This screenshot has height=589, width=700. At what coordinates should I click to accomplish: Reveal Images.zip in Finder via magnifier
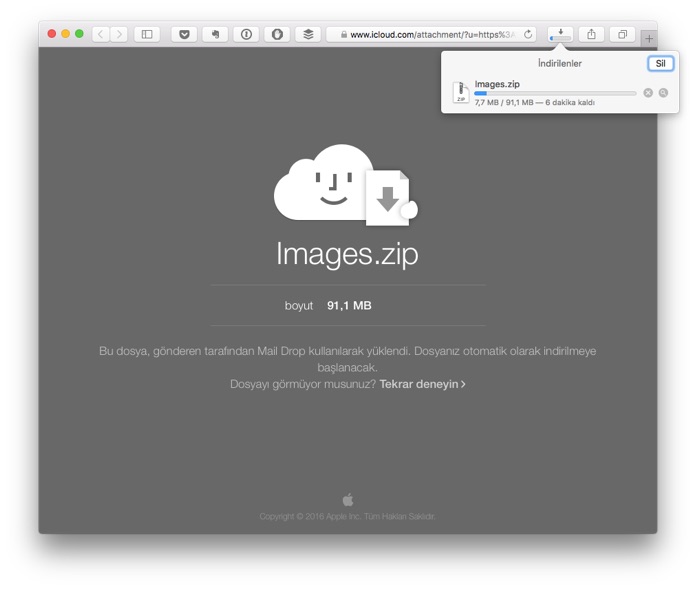663,93
